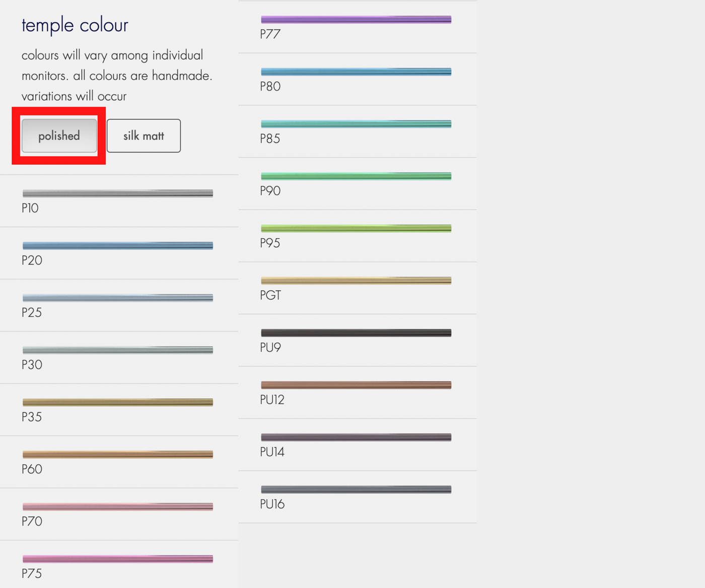Choose the P80 sky blue swatch
The height and width of the screenshot is (588, 705).
point(356,72)
